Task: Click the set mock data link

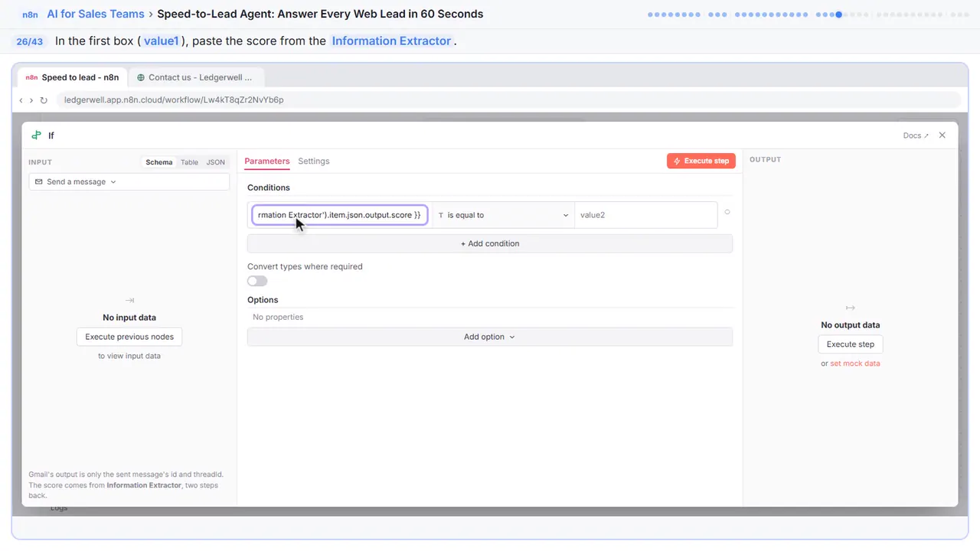Action: coord(855,364)
